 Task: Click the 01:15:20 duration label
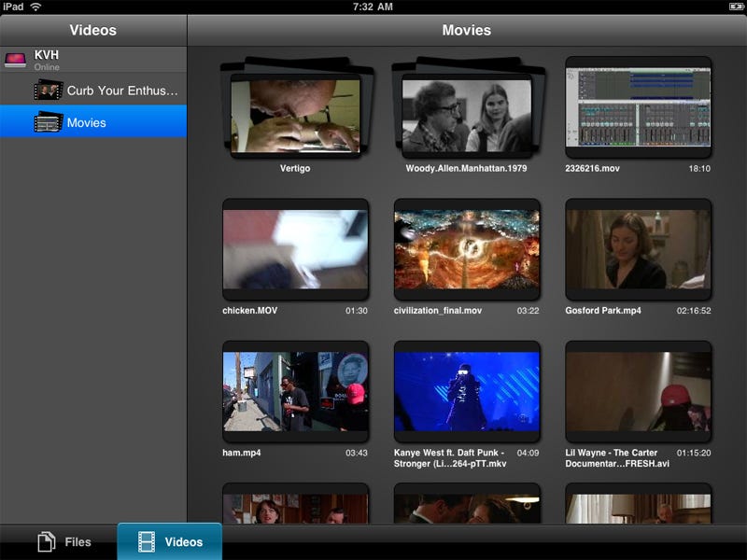(694, 453)
